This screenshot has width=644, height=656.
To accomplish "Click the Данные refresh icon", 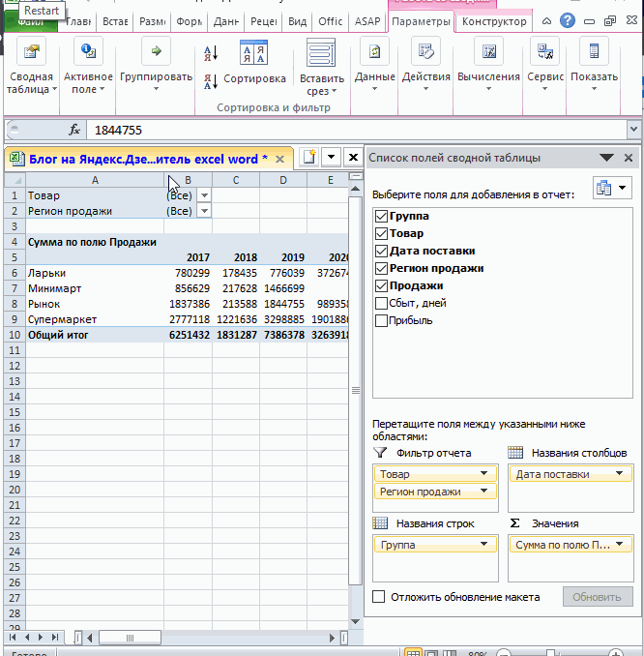I will pos(374,51).
